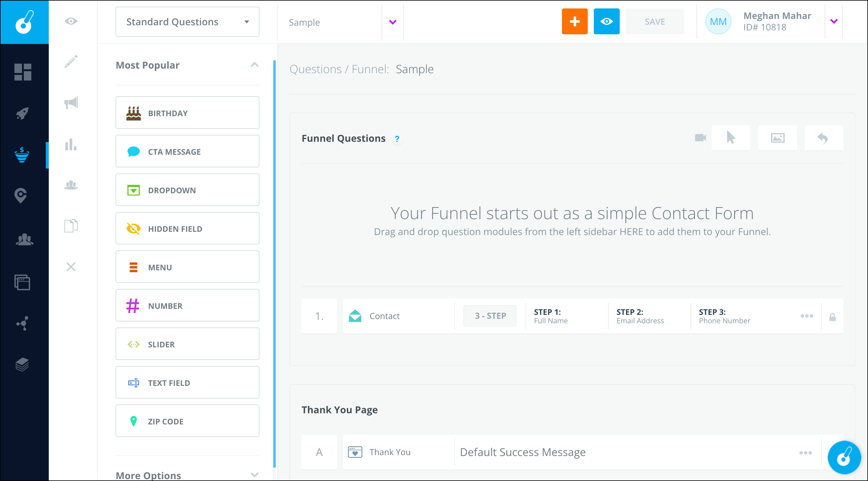Screen dimensions: 868x481
Task: Click the Thank You row letter A handle
Action: tap(319, 452)
